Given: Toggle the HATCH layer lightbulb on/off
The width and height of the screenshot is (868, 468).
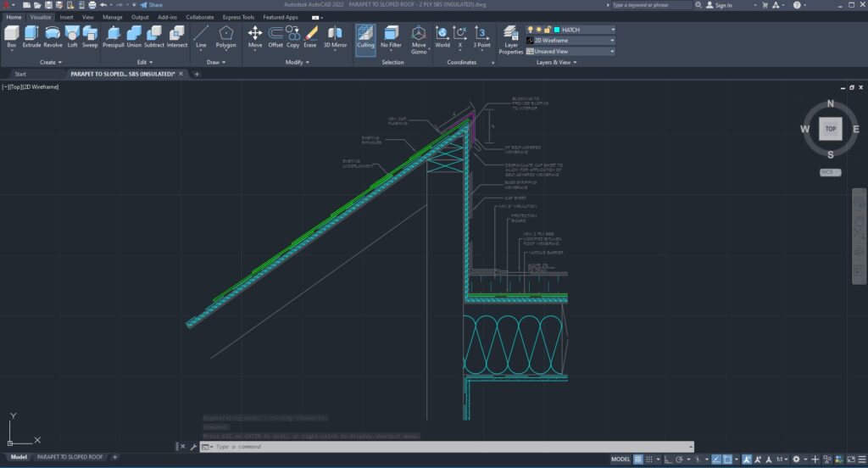Looking at the screenshot, I should tap(531, 30).
